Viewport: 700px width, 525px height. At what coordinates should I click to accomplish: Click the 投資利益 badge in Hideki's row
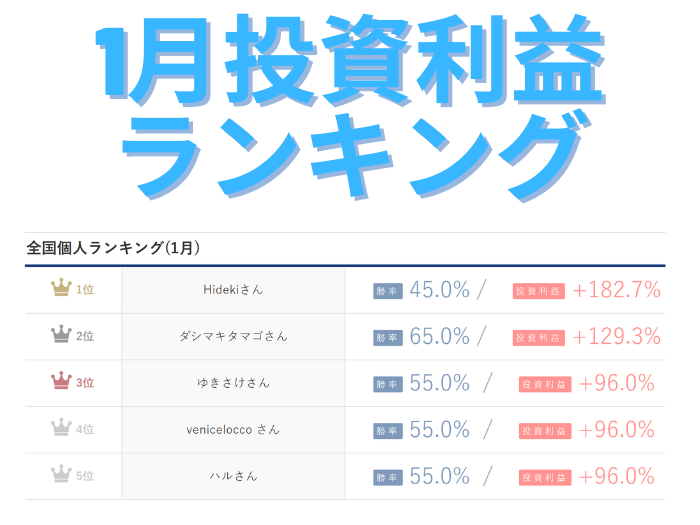click(x=538, y=291)
